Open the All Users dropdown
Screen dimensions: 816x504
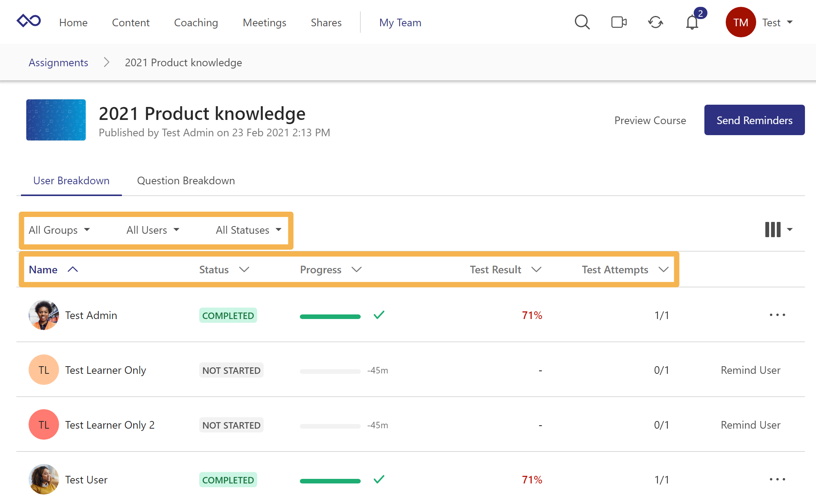point(152,230)
